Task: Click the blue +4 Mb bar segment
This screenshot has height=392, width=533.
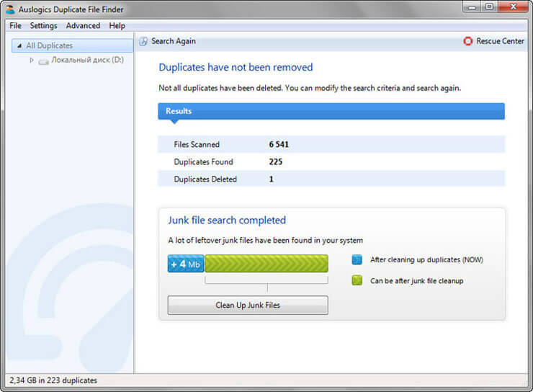Action: (186, 264)
